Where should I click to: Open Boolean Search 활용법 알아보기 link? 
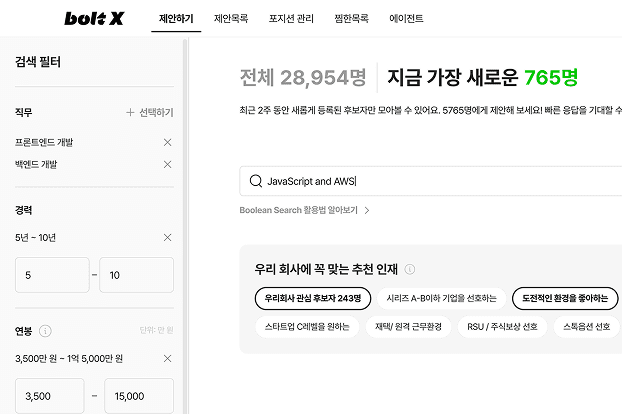298,210
